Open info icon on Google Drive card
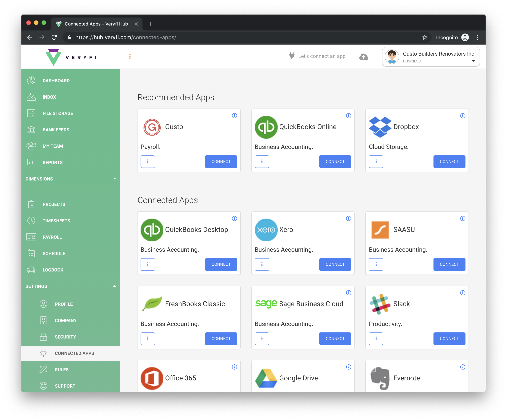Screen dimensions: 507x420 coord(348,367)
